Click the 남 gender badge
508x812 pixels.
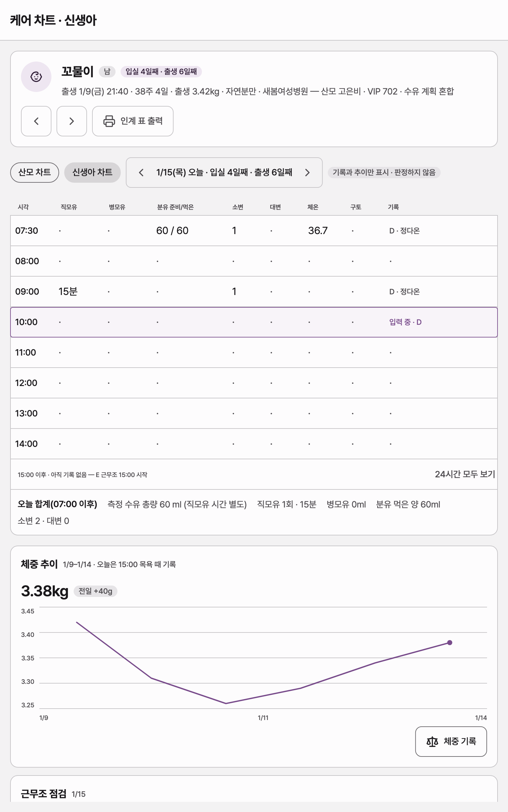tap(107, 71)
